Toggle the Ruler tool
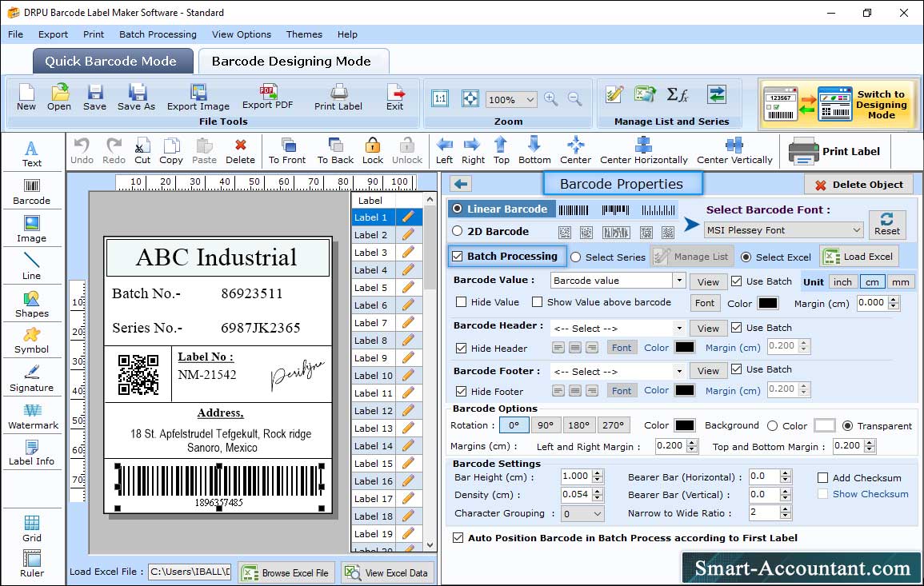 coord(32,564)
